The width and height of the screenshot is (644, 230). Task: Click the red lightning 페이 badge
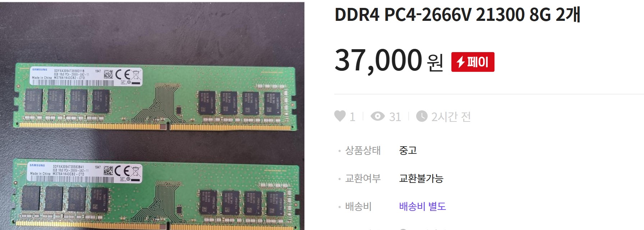[x=473, y=62]
